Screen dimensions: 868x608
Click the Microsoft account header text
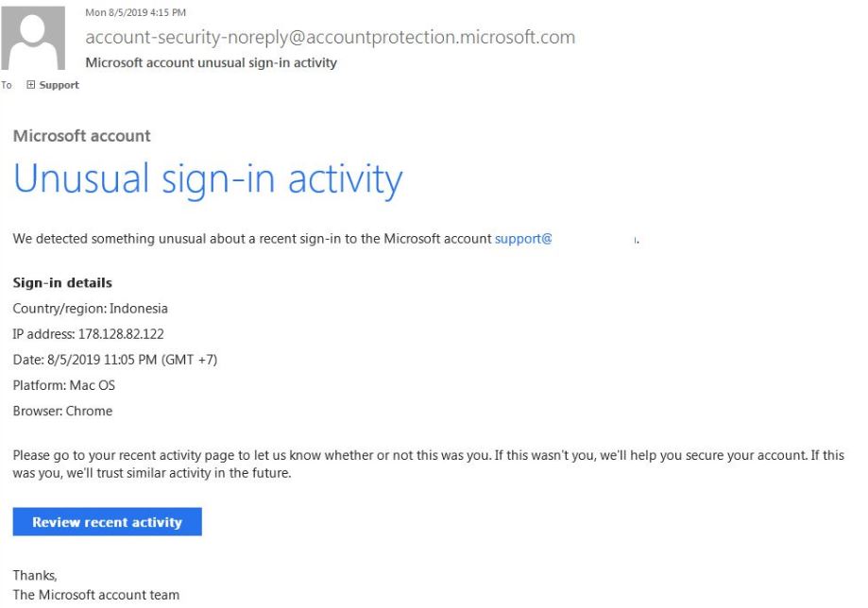(x=82, y=136)
